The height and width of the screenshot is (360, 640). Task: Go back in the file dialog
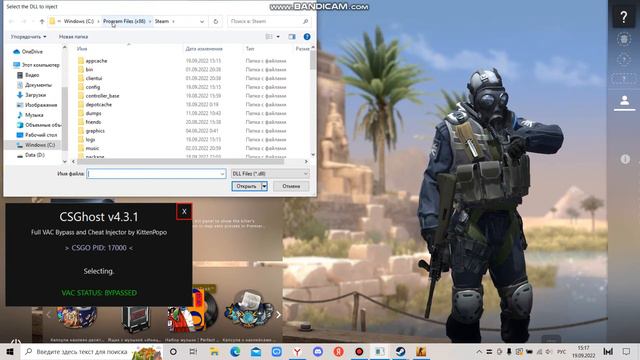click(11, 21)
